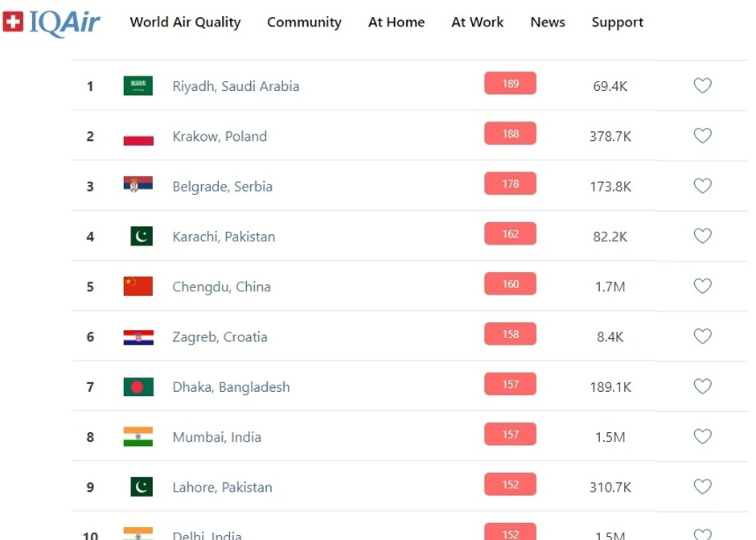Screen dimensions: 756x540
Task: Click the heart icon for Chengdu, China
Action: [702, 286]
